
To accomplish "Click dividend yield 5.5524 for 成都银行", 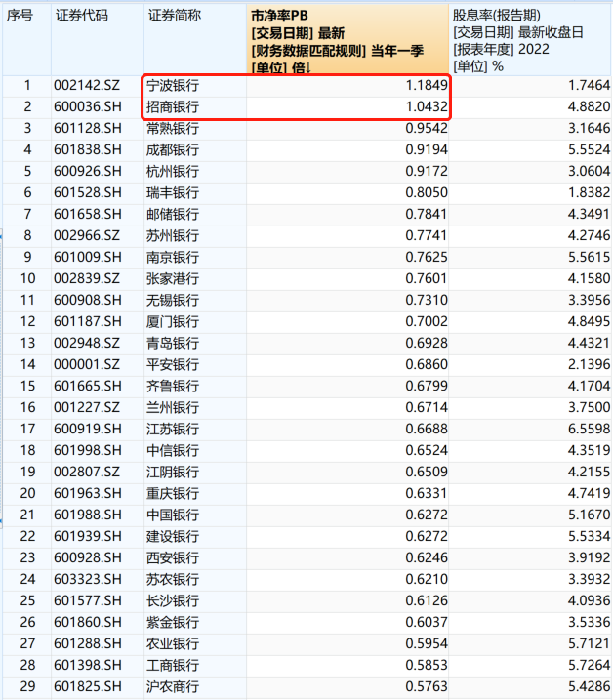I will click(589, 149).
